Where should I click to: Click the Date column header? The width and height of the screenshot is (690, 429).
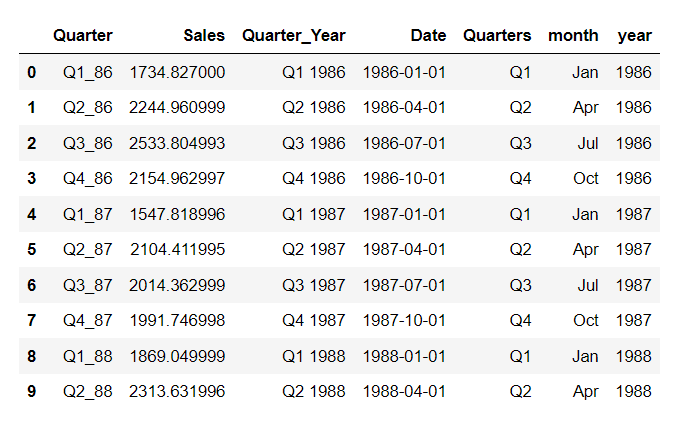(428, 36)
